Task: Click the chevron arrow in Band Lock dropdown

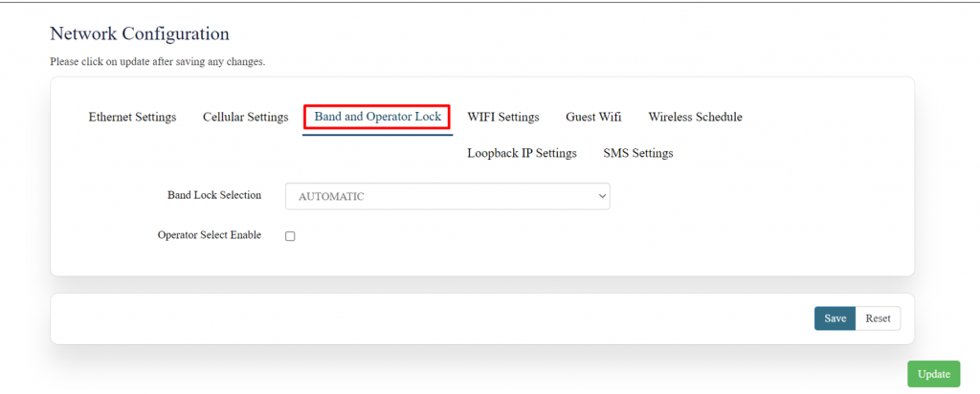Action: pyautogui.click(x=602, y=196)
